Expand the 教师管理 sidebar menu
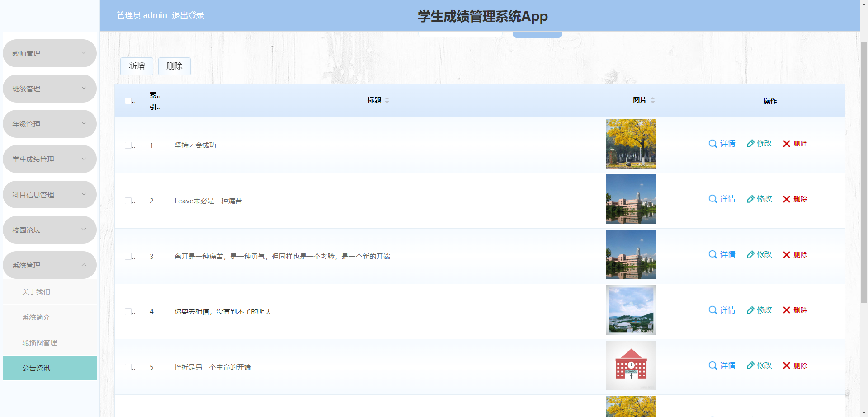Image resolution: width=868 pixels, height=417 pixels. click(x=49, y=53)
